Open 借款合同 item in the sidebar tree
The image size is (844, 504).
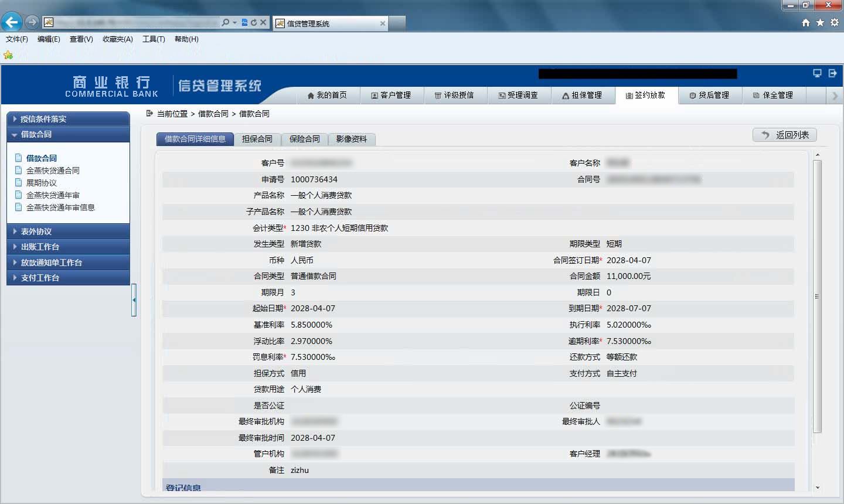tap(41, 158)
